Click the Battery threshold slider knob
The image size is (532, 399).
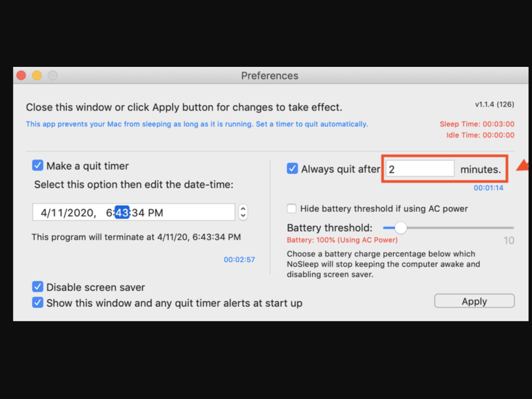400,228
